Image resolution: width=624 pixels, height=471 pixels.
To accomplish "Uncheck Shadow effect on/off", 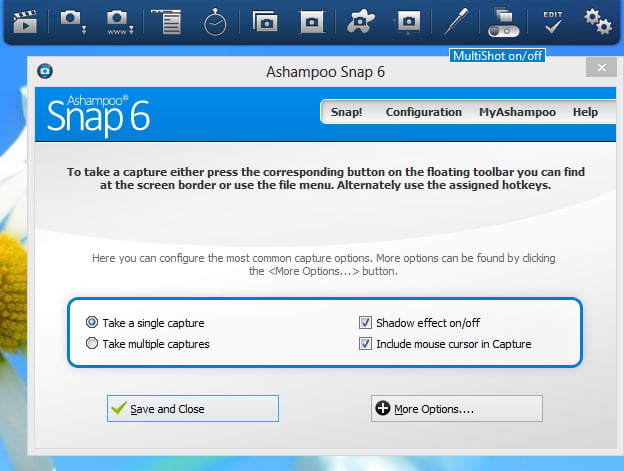I will [365, 322].
